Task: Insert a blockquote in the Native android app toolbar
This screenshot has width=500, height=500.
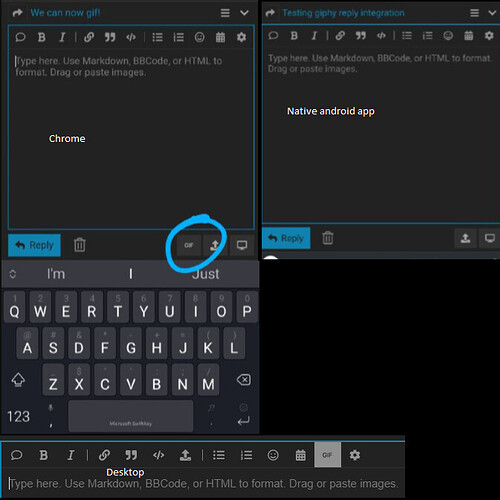Action: point(360,35)
